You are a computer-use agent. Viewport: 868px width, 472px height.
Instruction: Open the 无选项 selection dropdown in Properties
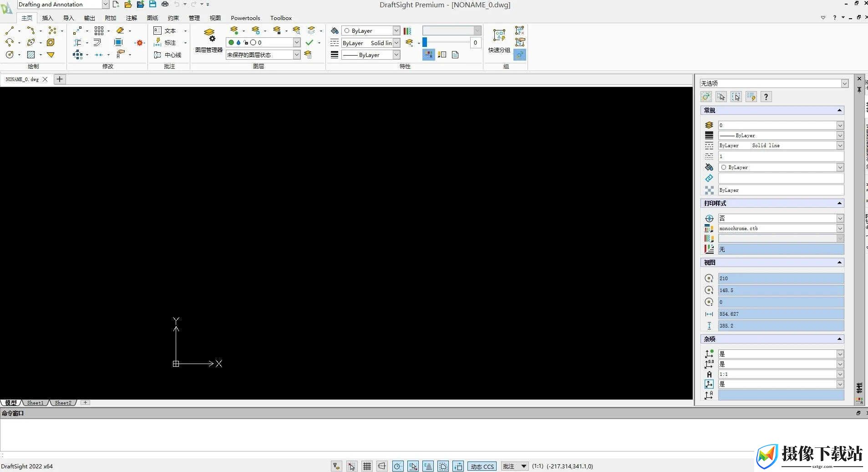point(844,83)
